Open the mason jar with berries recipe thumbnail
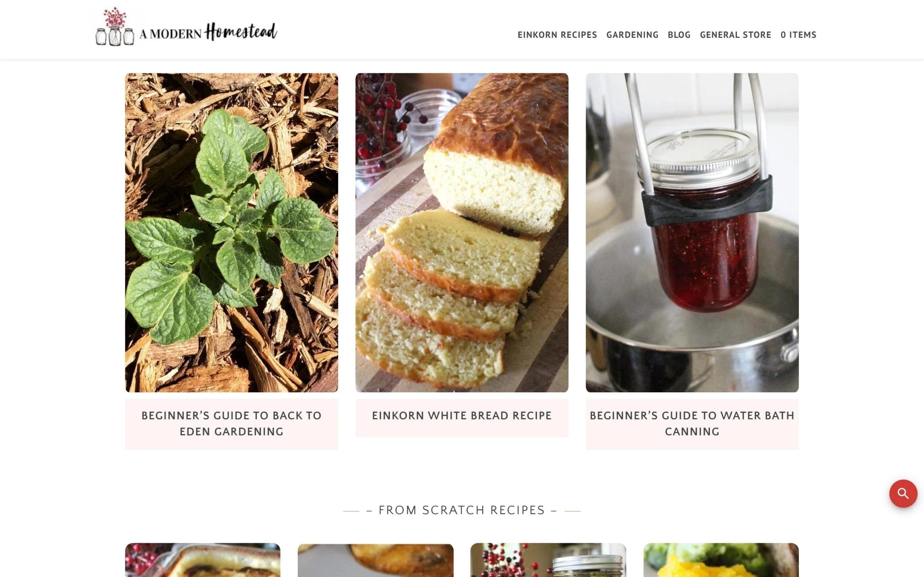The height and width of the screenshot is (577, 924). tap(548, 560)
